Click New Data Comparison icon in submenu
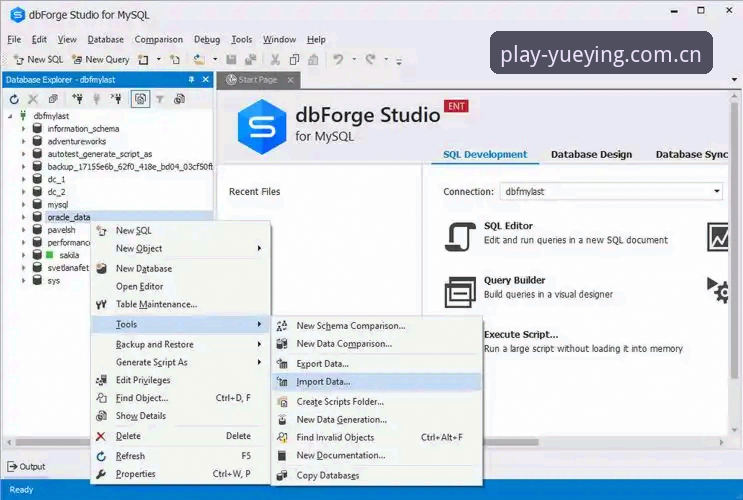This screenshot has height=500, width=743. 282,344
